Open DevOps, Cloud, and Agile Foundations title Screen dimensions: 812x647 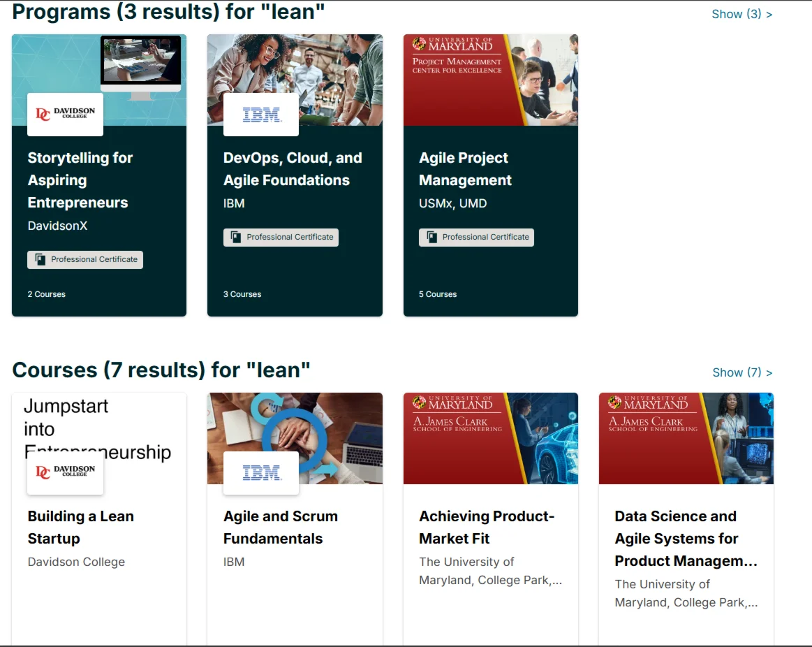coord(293,169)
